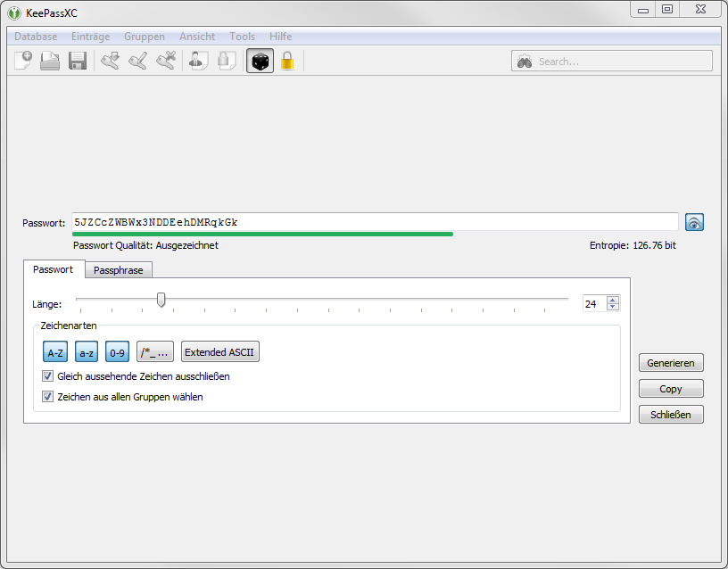728x569 pixels.
Task: Switch to the Passphrase tab
Action: coord(119,270)
